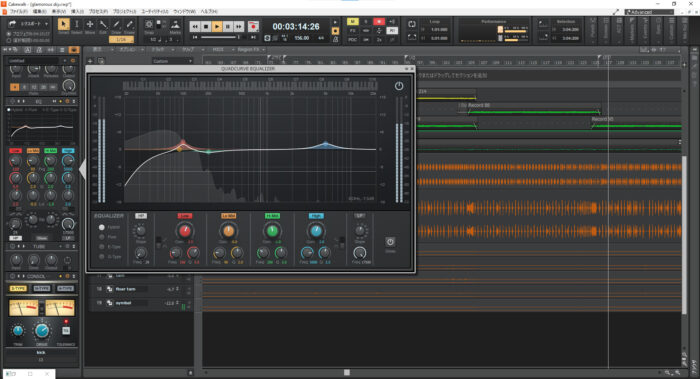Pause playback in the transport
Viewport: 700px width, 379px height.
coord(228,27)
